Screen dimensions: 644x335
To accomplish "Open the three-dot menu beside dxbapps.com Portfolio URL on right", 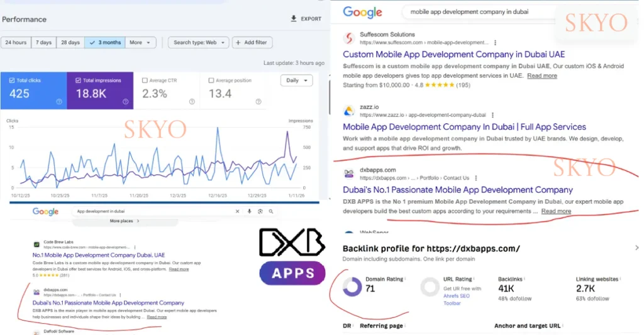I will 475,178.
